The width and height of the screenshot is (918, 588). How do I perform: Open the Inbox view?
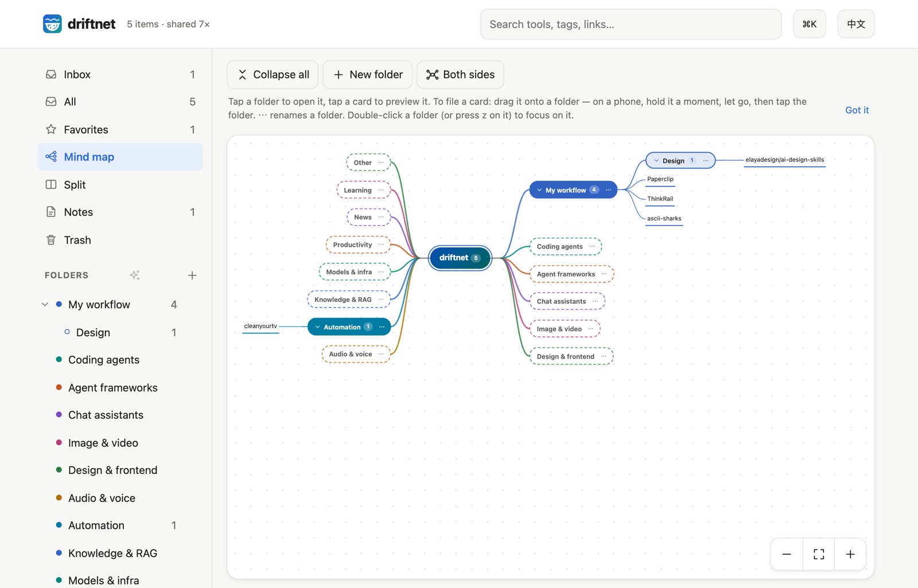[x=120, y=75]
